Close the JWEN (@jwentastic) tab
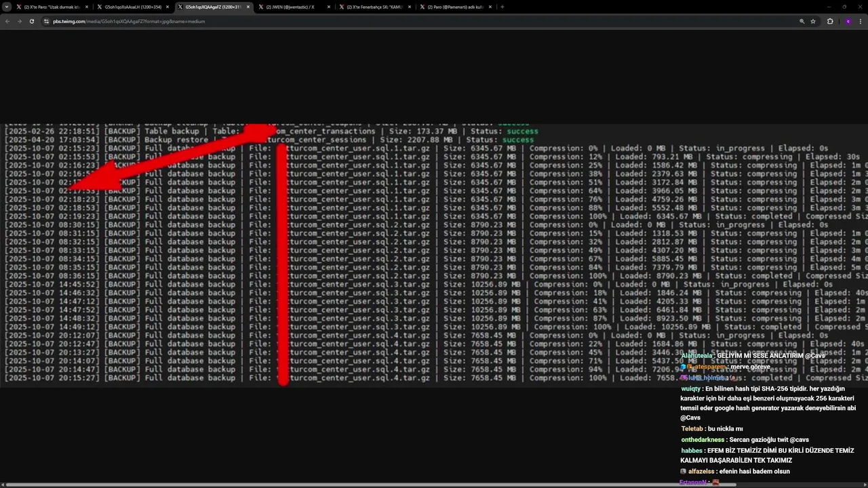The width and height of the screenshot is (868, 488). tap(329, 7)
